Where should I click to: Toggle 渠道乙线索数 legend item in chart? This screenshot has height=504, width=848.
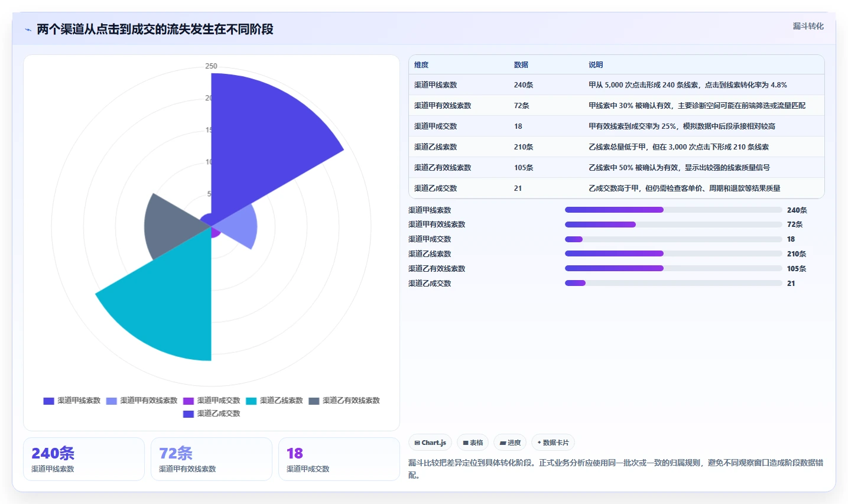(274, 401)
